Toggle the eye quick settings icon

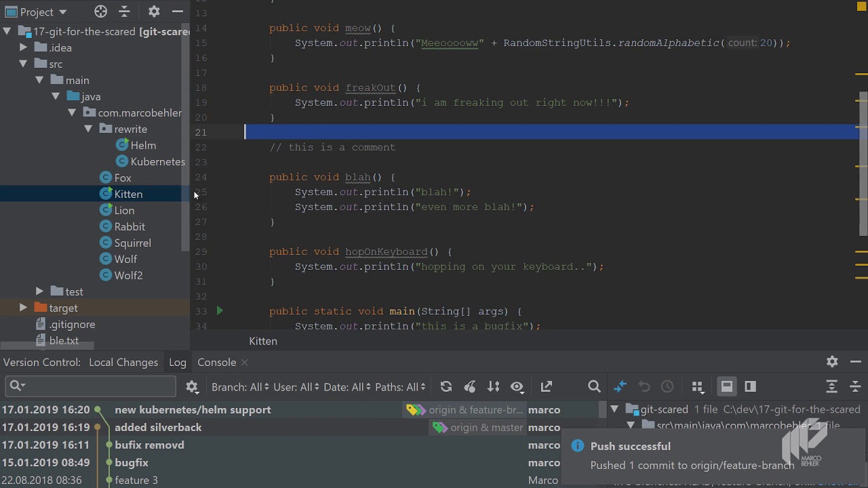tap(517, 386)
